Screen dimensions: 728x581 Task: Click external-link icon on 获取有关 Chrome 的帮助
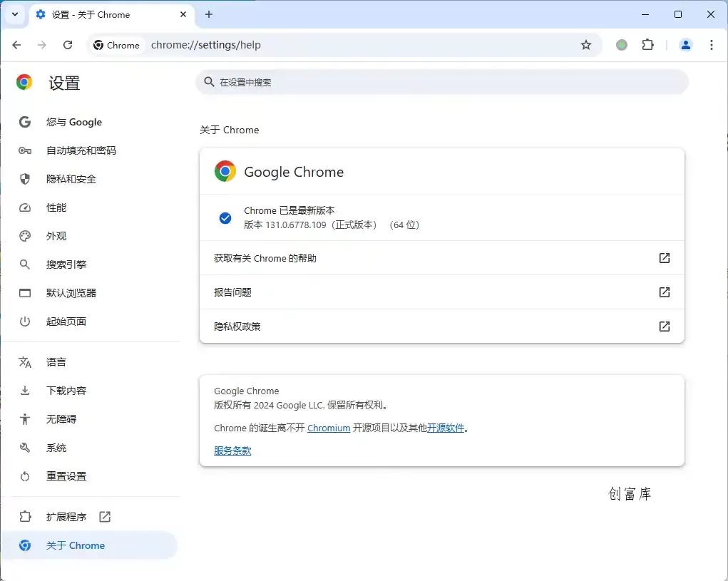coord(665,258)
